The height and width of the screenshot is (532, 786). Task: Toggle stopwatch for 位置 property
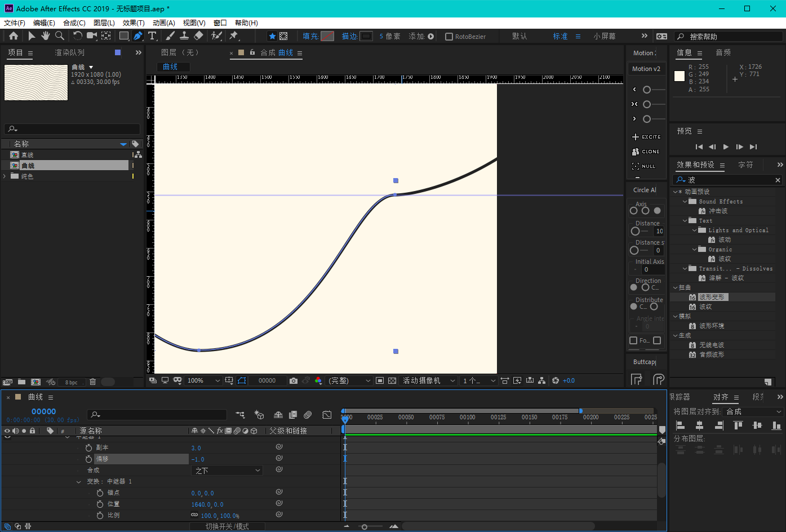pos(100,504)
